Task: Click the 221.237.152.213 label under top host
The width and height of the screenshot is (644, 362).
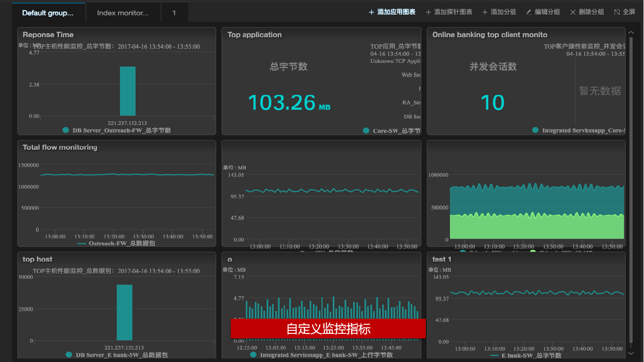Action: tap(124, 347)
